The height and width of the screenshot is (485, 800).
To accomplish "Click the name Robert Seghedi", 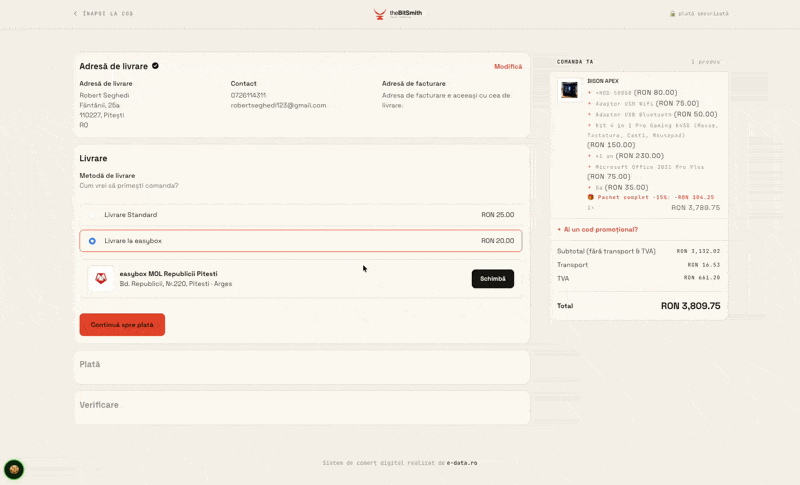I will point(104,95).
